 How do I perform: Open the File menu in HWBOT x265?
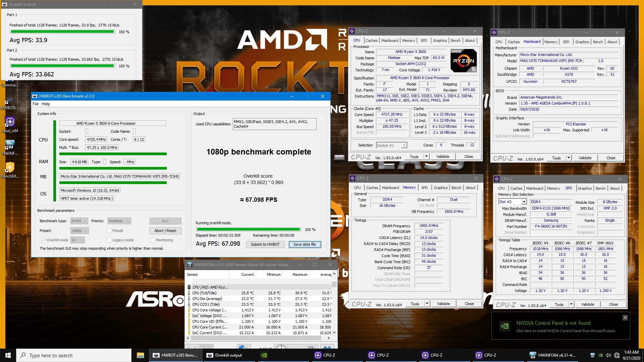click(x=36, y=104)
